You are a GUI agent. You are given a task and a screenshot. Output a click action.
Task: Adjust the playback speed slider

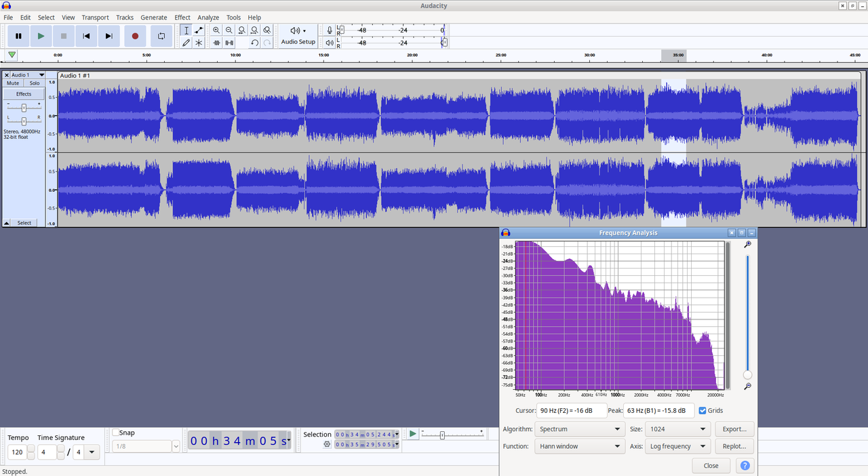pyautogui.click(x=442, y=435)
